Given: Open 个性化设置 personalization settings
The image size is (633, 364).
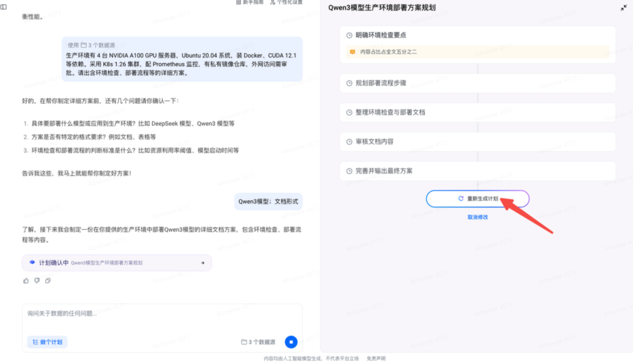Looking at the screenshot, I should (286, 2).
